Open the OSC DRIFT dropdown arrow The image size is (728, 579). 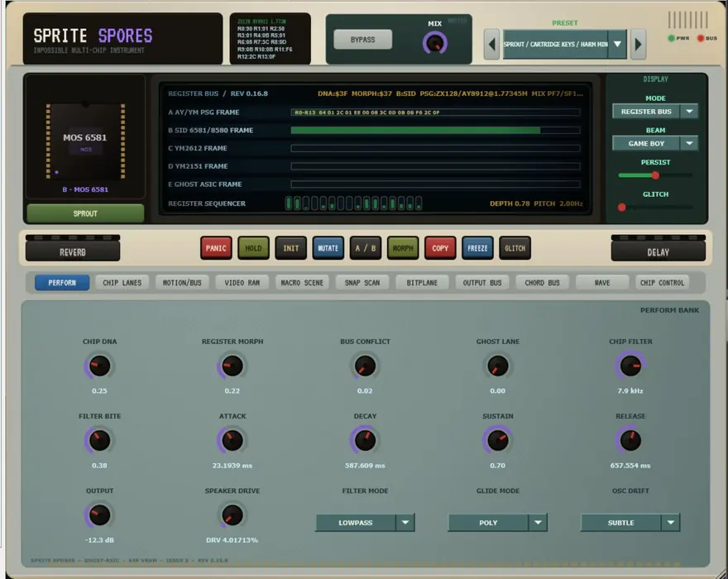pyautogui.click(x=671, y=523)
